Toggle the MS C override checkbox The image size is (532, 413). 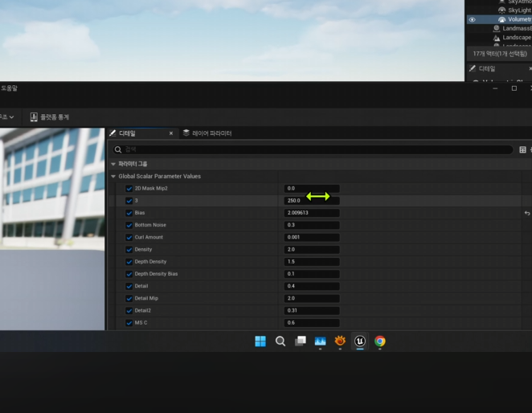click(129, 323)
